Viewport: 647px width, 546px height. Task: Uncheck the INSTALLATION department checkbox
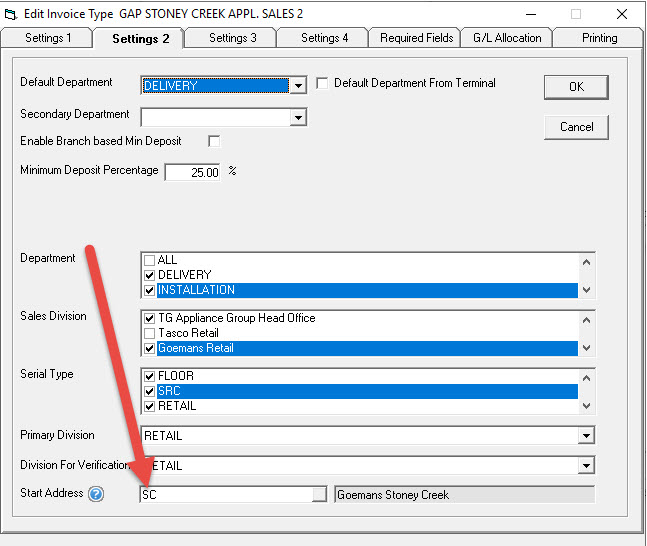(149, 290)
